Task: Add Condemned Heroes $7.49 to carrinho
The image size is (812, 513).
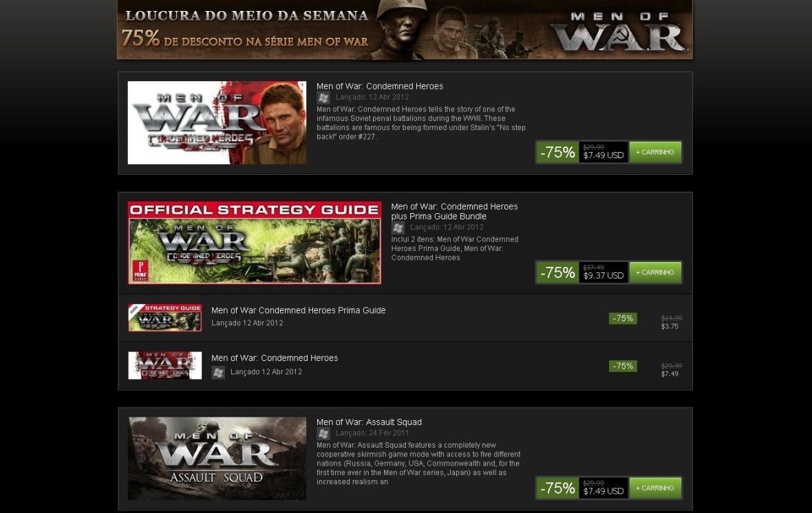Action: tap(655, 152)
